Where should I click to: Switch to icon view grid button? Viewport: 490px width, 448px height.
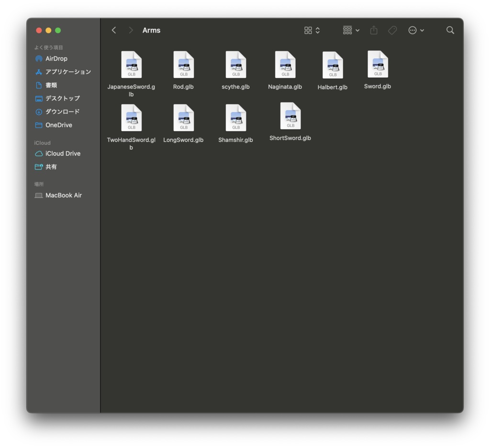pos(308,30)
